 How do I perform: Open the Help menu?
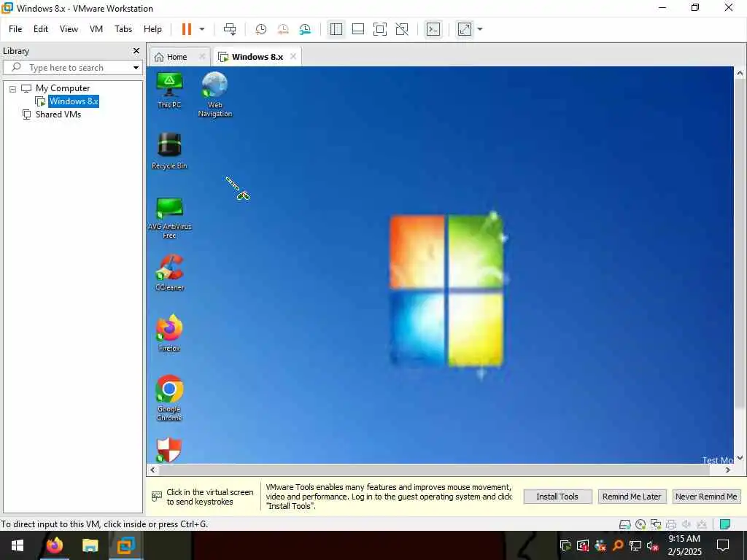pyautogui.click(x=152, y=29)
